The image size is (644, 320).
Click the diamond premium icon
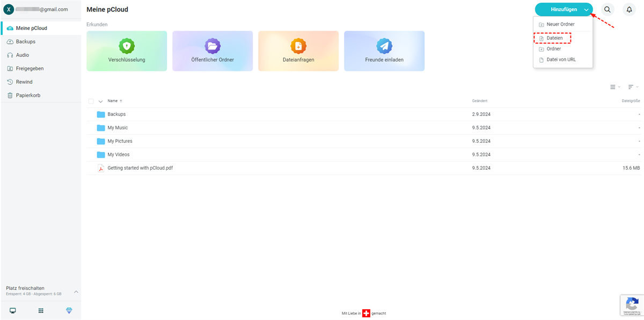click(x=69, y=310)
